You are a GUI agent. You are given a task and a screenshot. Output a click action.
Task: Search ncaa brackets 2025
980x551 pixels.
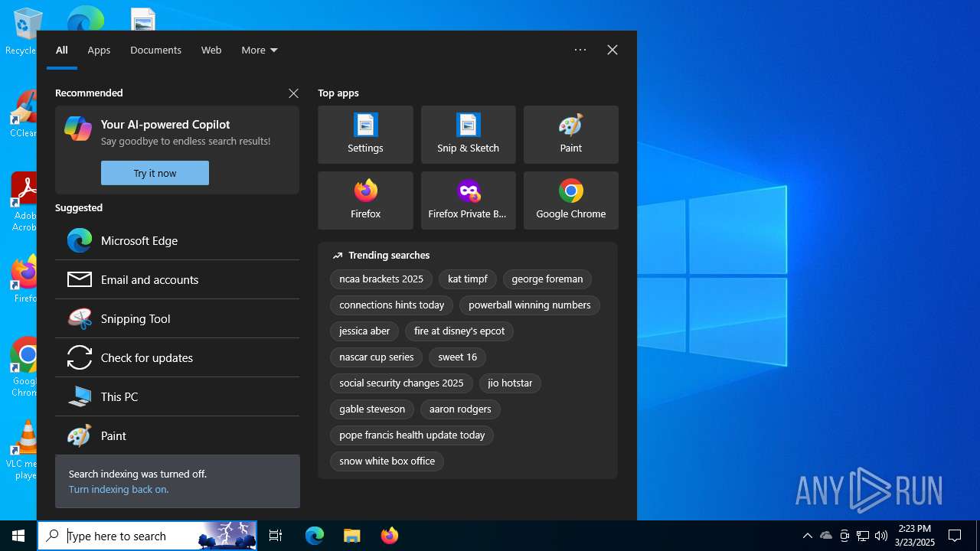[381, 279]
